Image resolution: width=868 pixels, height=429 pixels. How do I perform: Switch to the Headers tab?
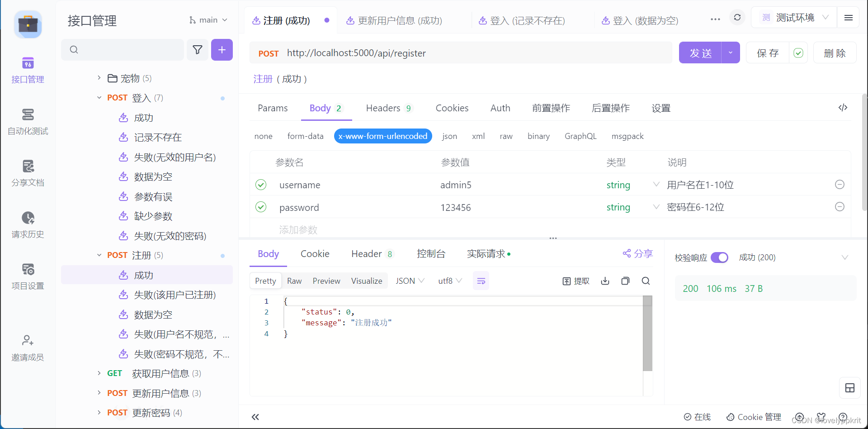[383, 108]
